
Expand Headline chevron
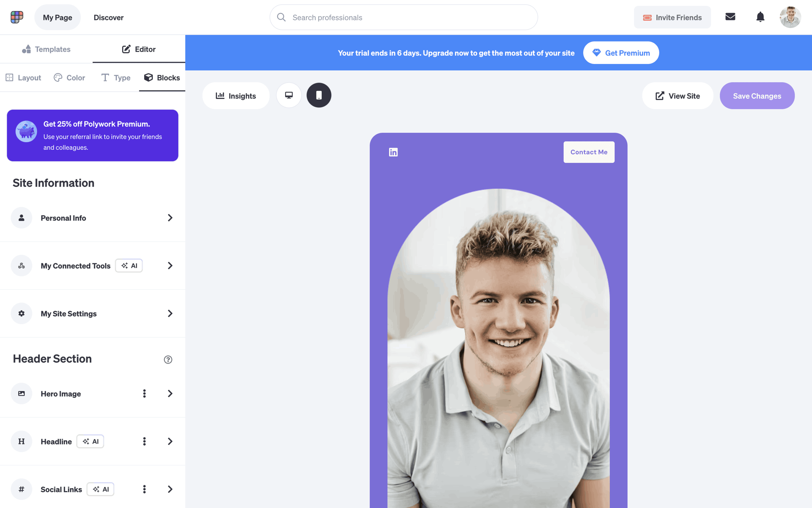click(170, 442)
